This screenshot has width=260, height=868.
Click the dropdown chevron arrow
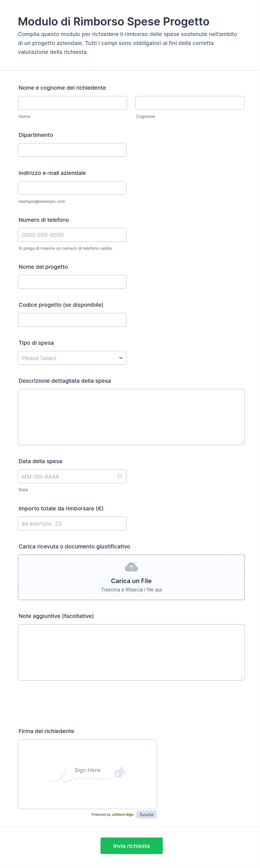coord(121,358)
